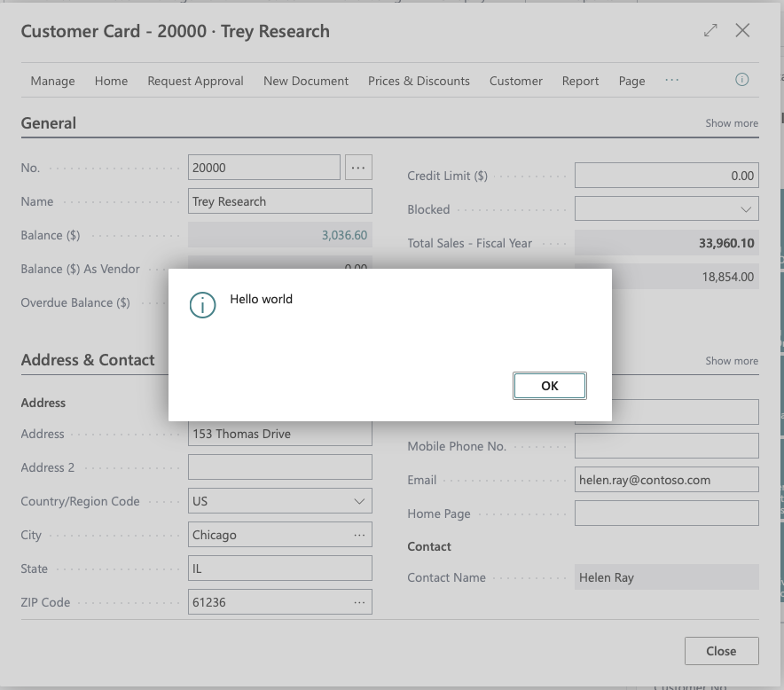Click the expand page arrows icon
The width and height of the screenshot is (784, 690).
[710, 31]
